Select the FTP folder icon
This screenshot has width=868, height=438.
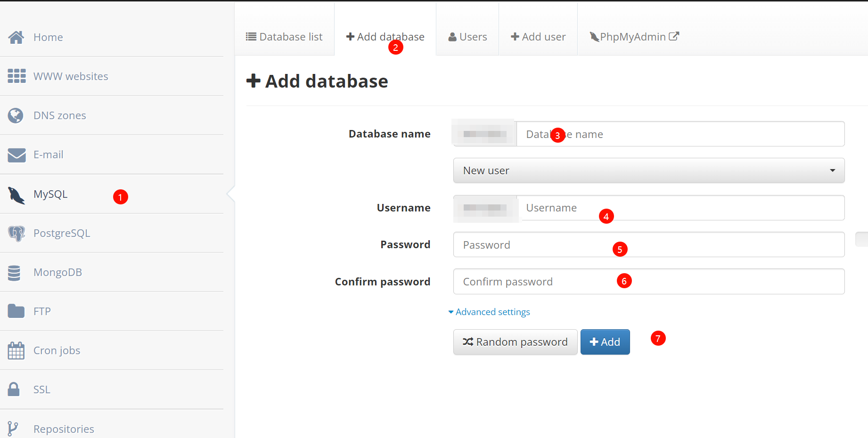point(16,311)
